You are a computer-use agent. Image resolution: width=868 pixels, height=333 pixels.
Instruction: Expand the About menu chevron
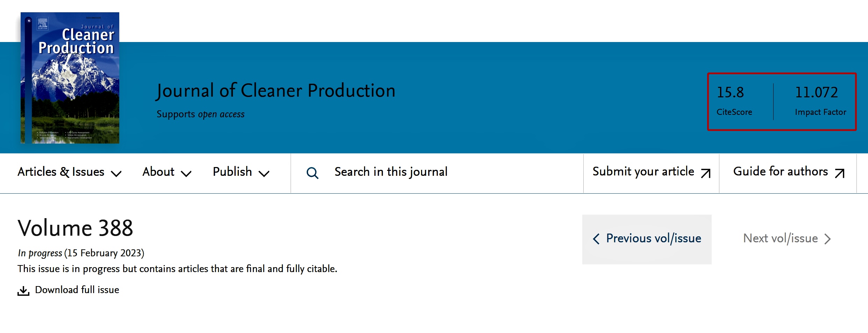[186, 173]
